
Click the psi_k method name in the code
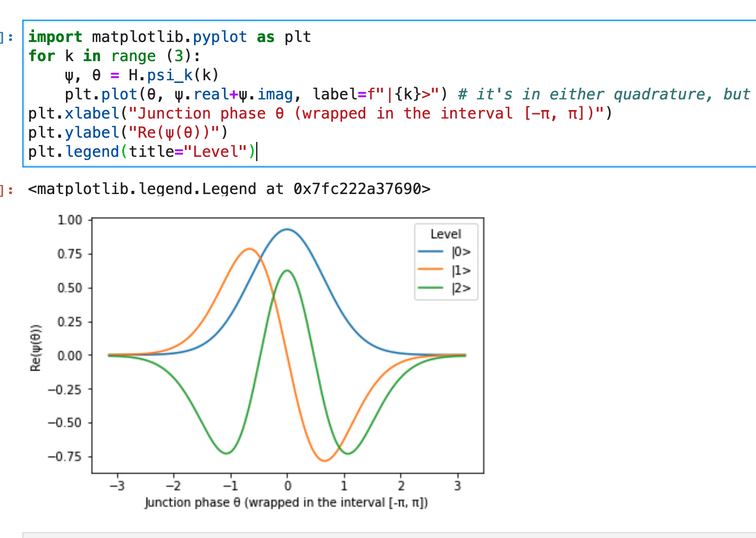[x=170, y=75]
